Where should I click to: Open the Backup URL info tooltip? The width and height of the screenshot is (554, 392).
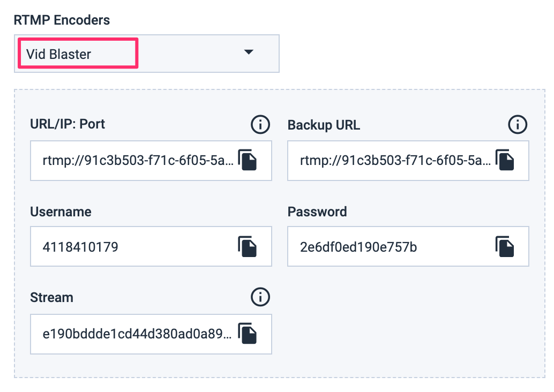[x=518, y=124]
